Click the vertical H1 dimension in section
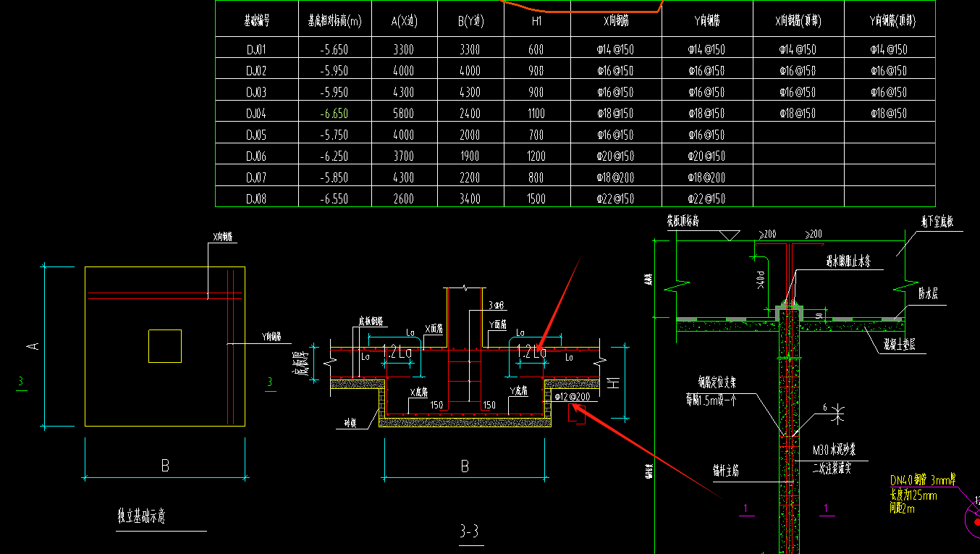Image resolution: width=980 pixels, height=554 pixels. tap(614, 382)
